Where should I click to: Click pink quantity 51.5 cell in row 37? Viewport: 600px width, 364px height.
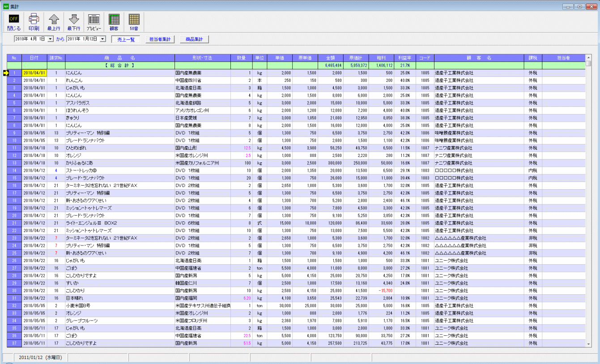pyautogui.click(x=241, y=343)
